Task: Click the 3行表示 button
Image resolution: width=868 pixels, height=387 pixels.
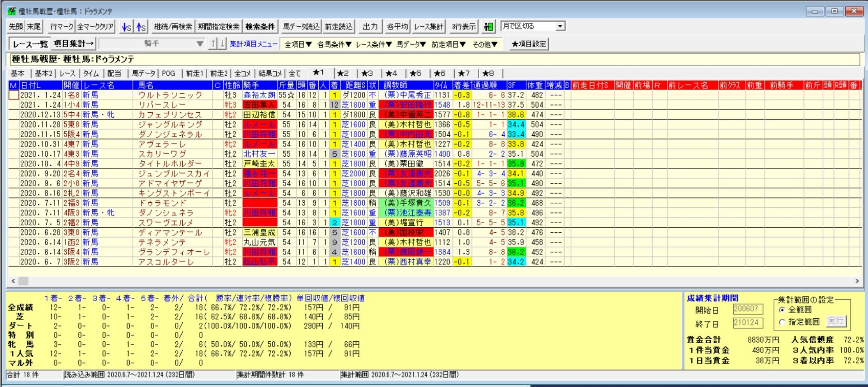Action: tap(464, 27)
